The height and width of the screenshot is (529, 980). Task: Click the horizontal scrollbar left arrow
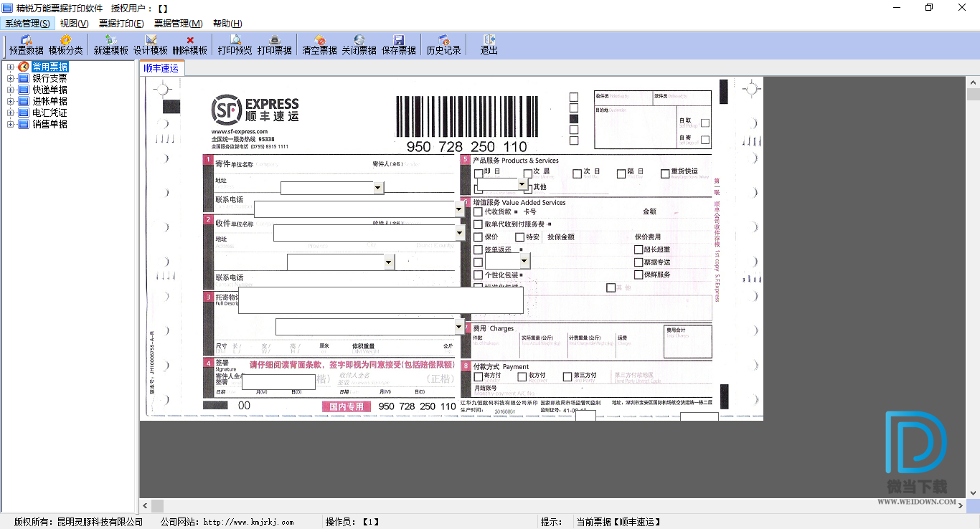(146, 505)
